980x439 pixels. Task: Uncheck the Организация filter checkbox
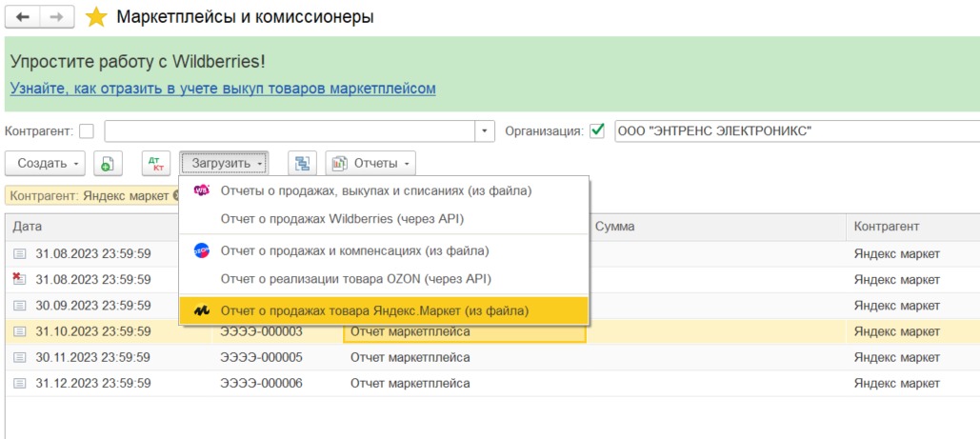tap(597, 131)
